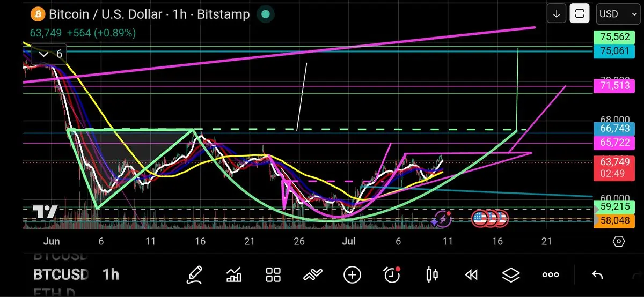Tap the 26 date label on time axis
Viewport: 644px width, 297px height.
pos(299,242)
